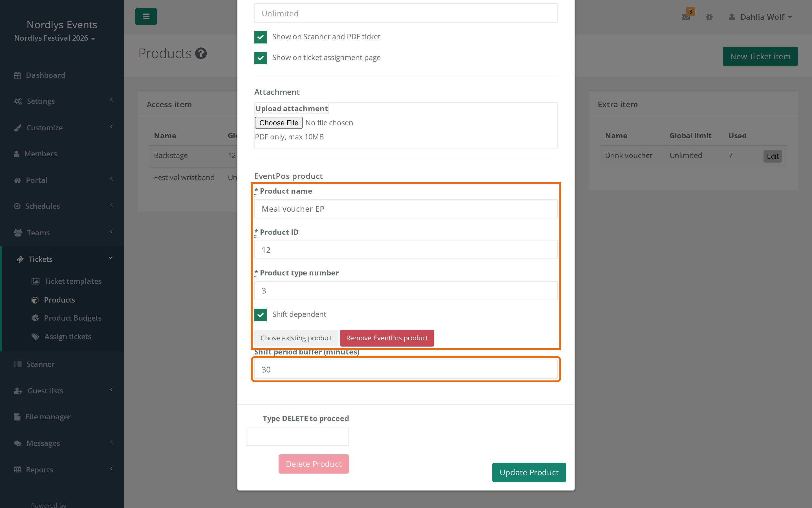Click the Members person icon
The width and height of the screenshot is (812, 508).
point(17,154)
